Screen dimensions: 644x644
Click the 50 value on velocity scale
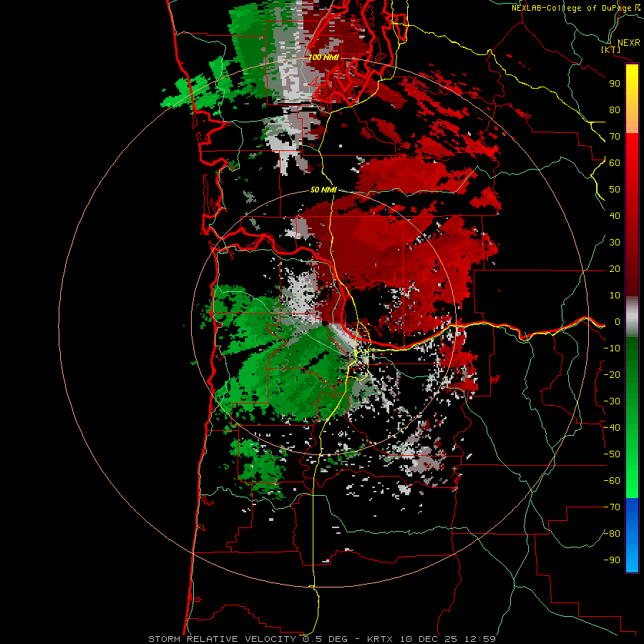[x=615, y=190]
